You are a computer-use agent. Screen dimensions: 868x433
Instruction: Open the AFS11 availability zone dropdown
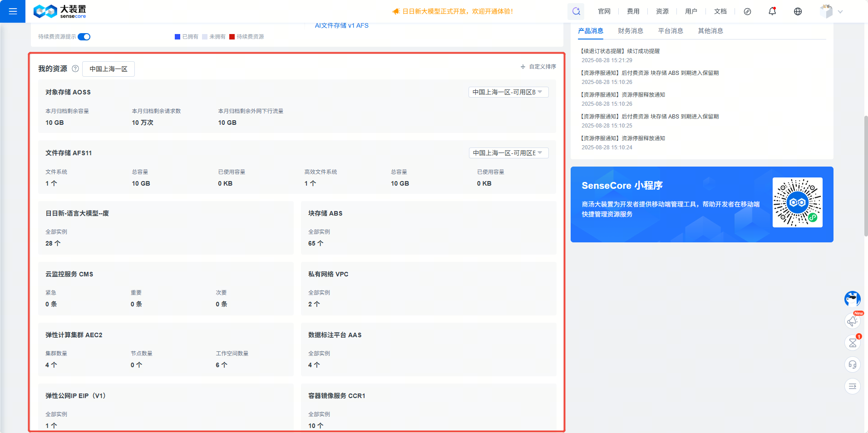tap(508, 153)
